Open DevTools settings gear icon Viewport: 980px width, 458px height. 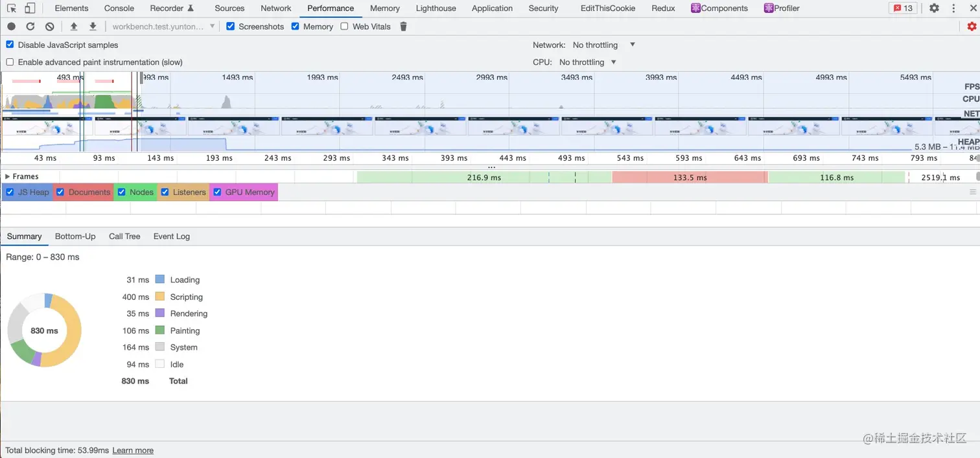[934, 8]
